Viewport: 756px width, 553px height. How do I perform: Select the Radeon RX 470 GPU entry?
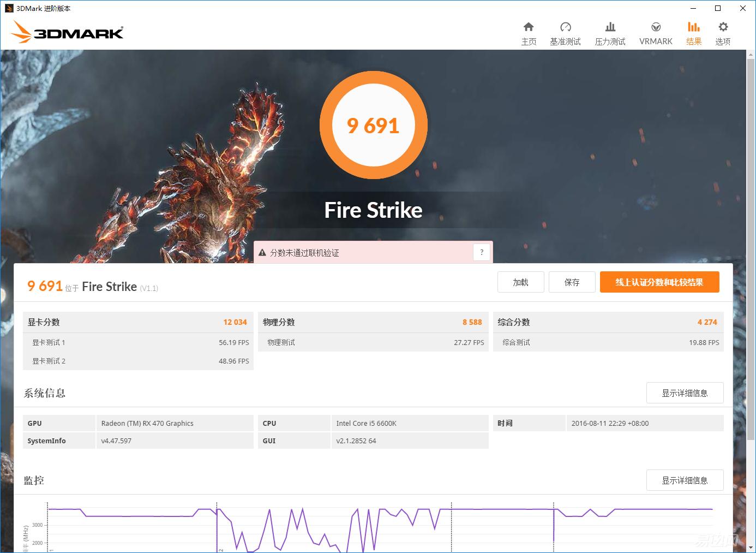click(146, 423)
